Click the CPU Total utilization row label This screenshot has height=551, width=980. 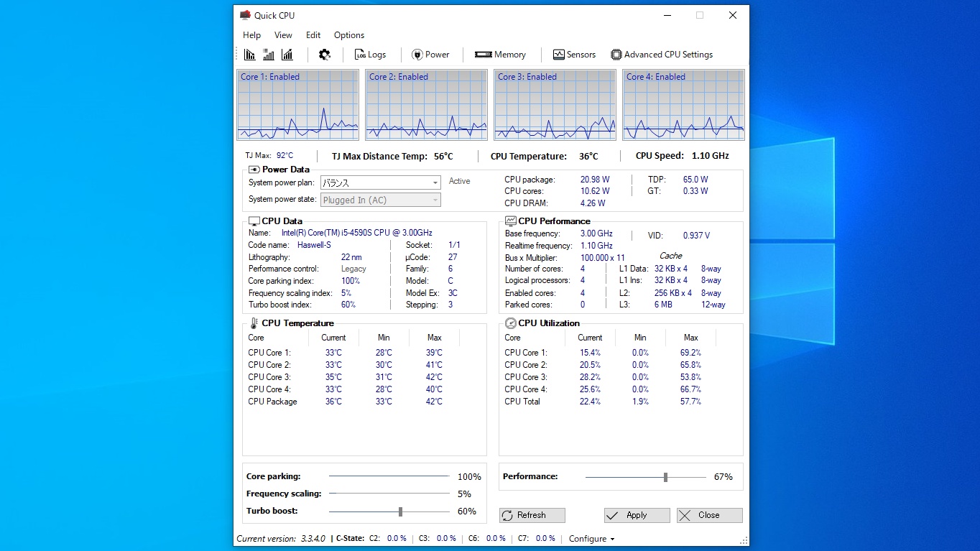pyautogui.click(x=522, y=402)
